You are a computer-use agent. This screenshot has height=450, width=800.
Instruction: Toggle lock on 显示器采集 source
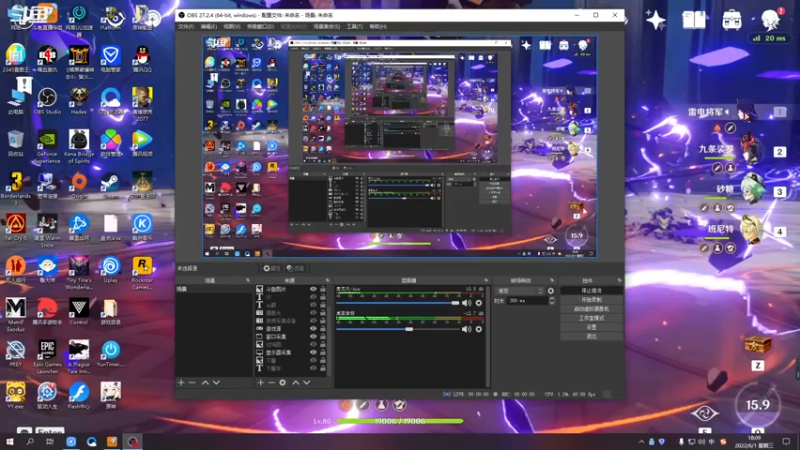click(x=323, y=353)
